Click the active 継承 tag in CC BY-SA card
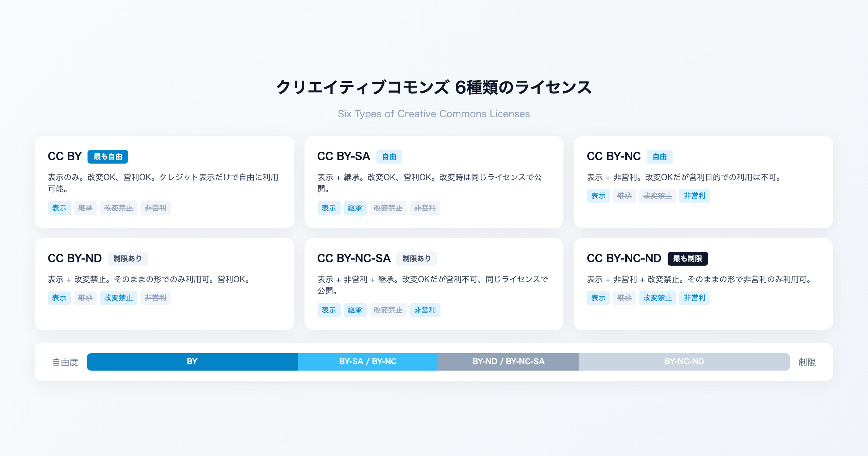 [355, 208]
